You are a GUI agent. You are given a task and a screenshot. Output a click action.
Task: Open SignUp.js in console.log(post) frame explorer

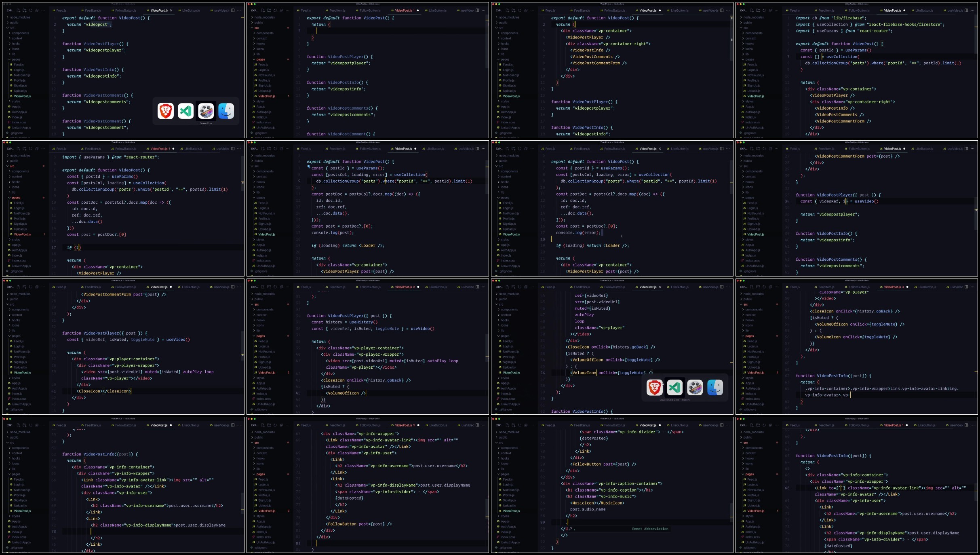(262, 224)
